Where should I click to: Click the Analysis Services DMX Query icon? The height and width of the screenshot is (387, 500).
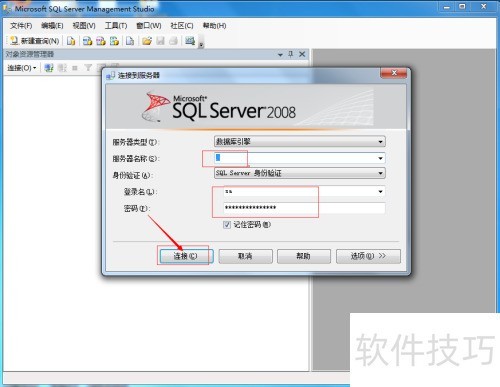point(101,41)
